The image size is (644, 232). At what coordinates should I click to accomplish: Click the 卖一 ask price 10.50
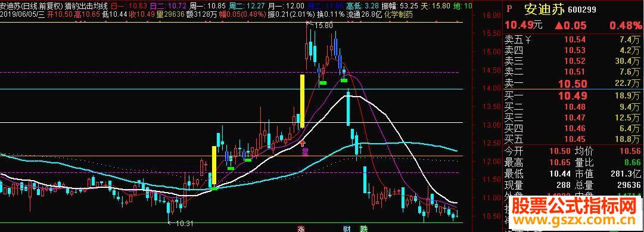click(x=573, y=84)
